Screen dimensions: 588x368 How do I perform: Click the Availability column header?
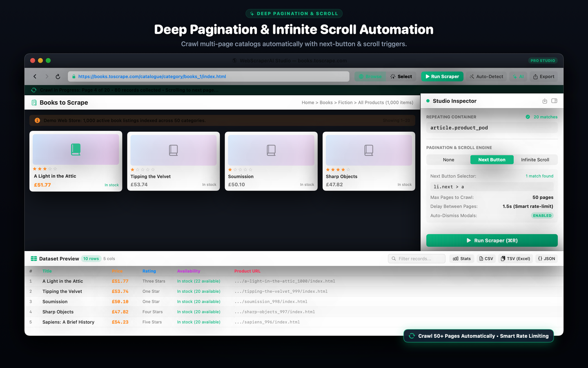(x=189, y=271)
